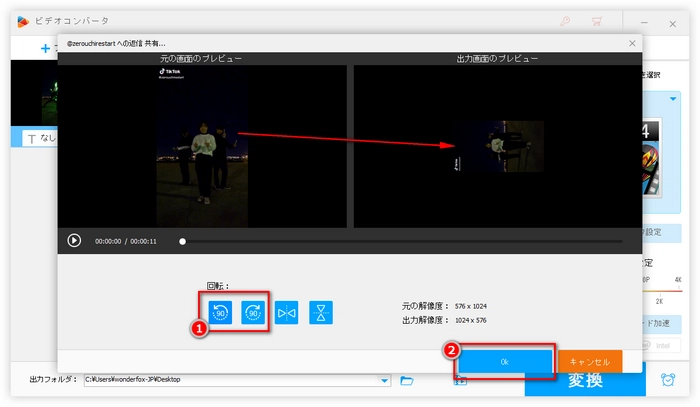The height and width of the screenshot is (407, 700).
Task: Confirm rotation with Ok button
Action: click(x=505, y=361)
